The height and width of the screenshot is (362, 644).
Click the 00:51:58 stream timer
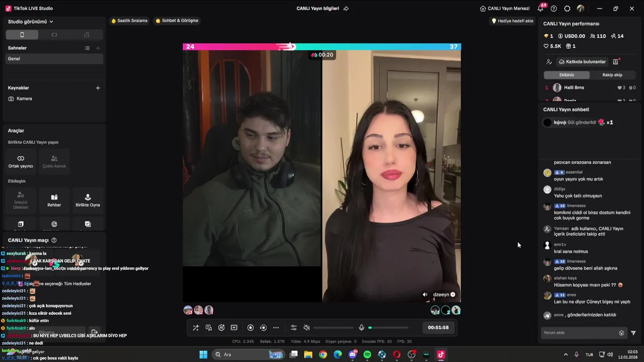[x=438, y=328]
